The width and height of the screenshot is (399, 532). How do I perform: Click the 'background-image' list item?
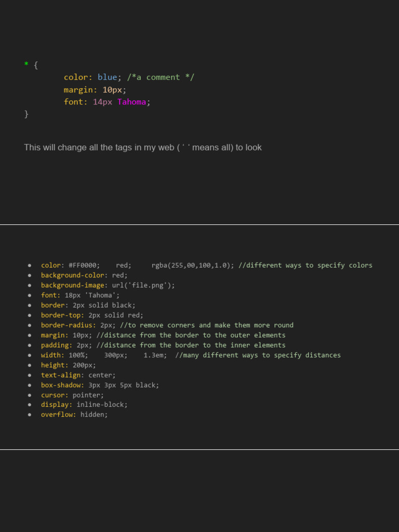pos(108,285)
